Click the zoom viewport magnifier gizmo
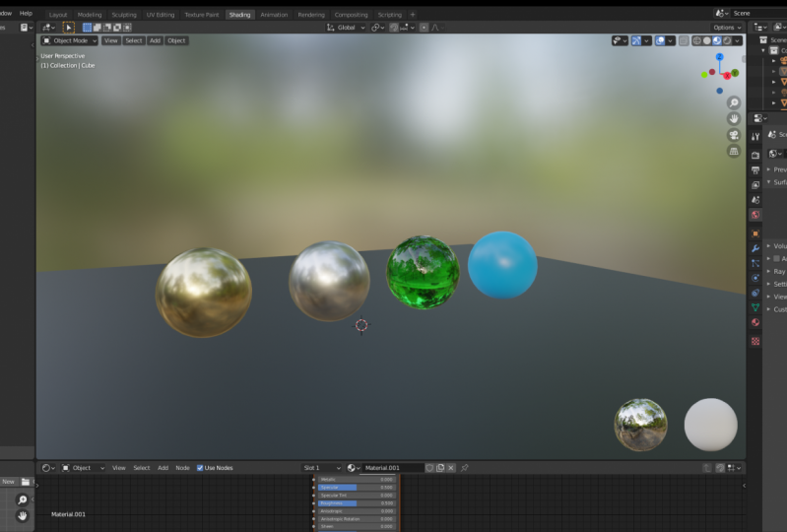The width and height of the screenshot is (787, 532). (734, 102)
